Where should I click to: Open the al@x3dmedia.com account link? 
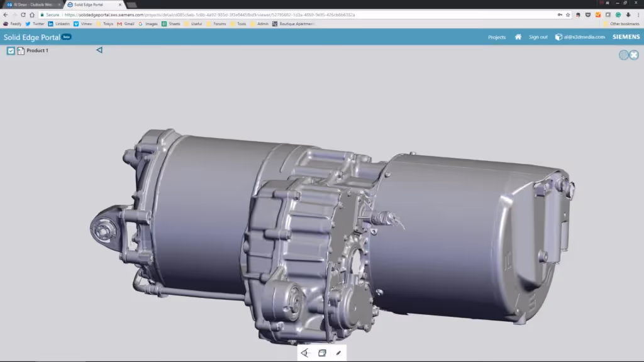coord(584,37)
